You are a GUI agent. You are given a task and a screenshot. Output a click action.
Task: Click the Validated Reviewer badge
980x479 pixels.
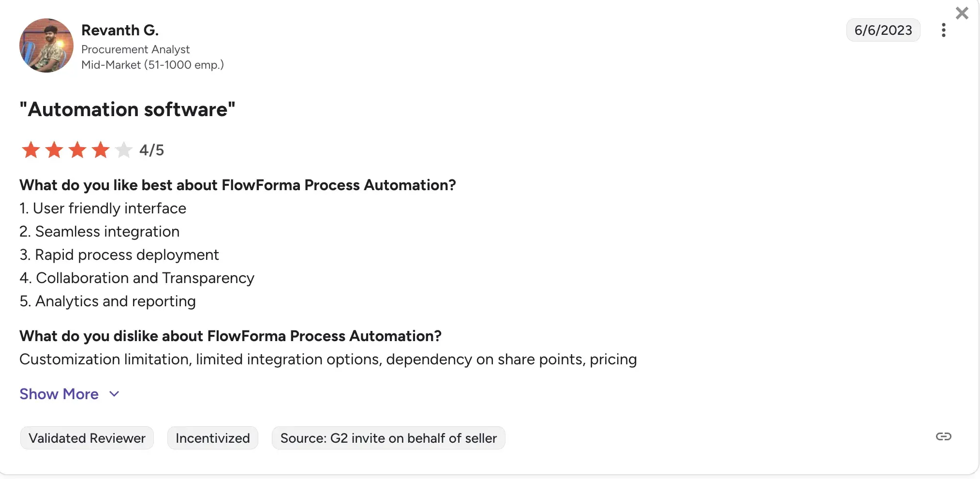click(87, 437)
